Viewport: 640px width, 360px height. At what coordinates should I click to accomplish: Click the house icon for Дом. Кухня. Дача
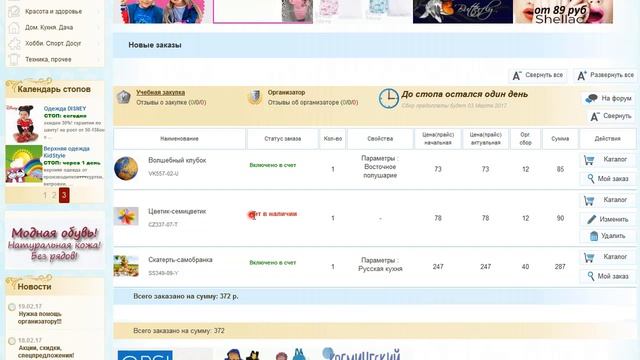pyautogui.click(x=14, y=27)
